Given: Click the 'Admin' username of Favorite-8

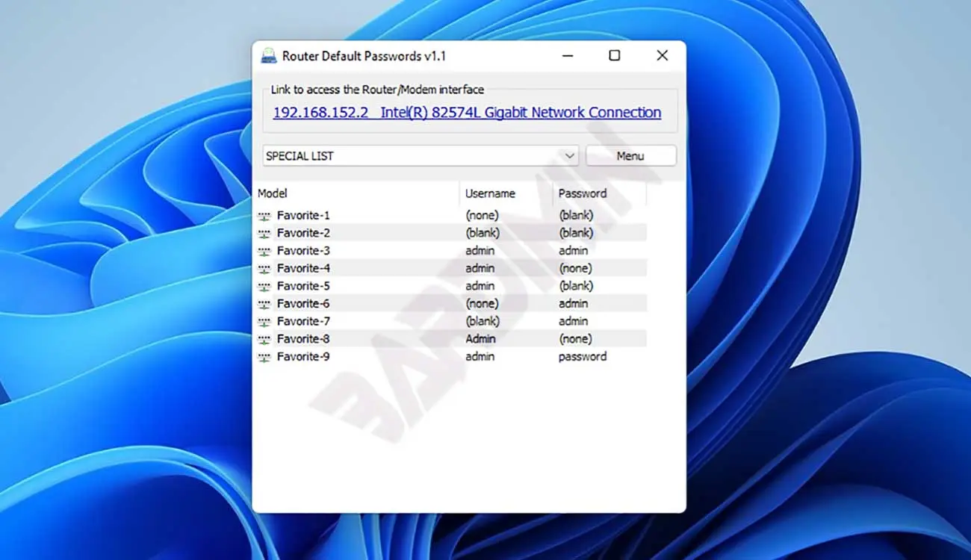Looking at the screenshot, I should [x=480, y=339].
